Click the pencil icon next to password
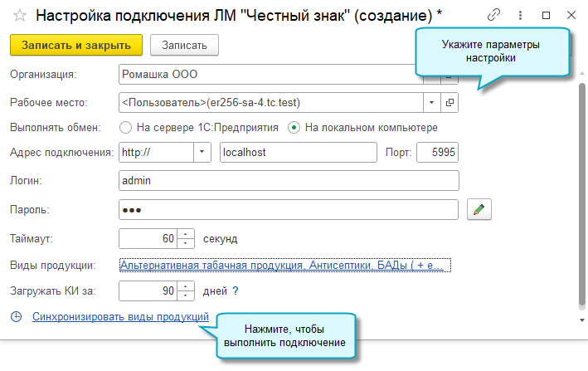The height and width of the screenshot is (371, 588). pyautogui.click(x=479, y=210)
